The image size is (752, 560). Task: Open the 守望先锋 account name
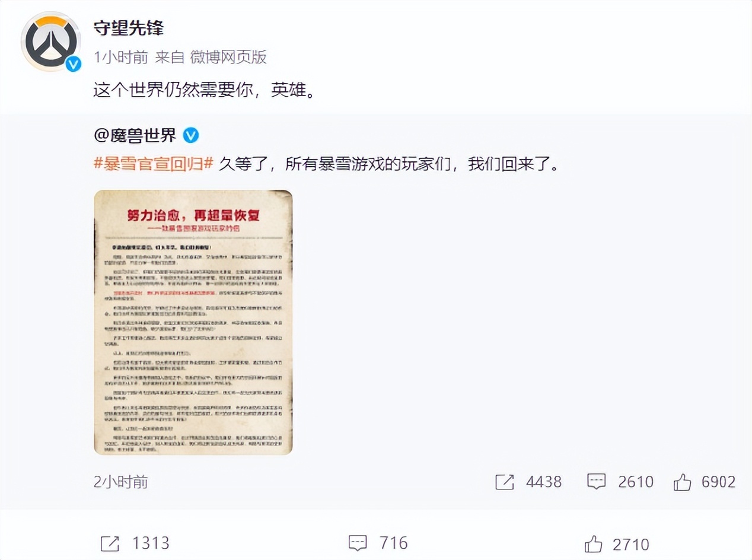129,28
